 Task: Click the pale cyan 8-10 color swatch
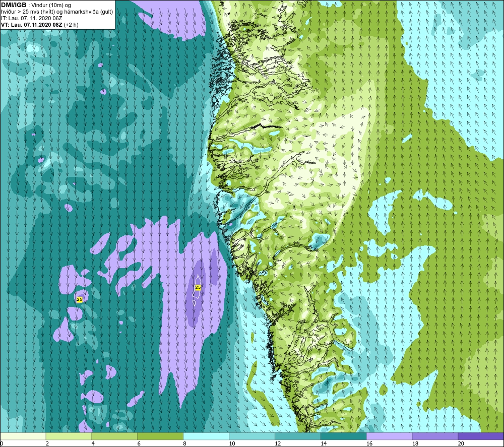point(206,436)
